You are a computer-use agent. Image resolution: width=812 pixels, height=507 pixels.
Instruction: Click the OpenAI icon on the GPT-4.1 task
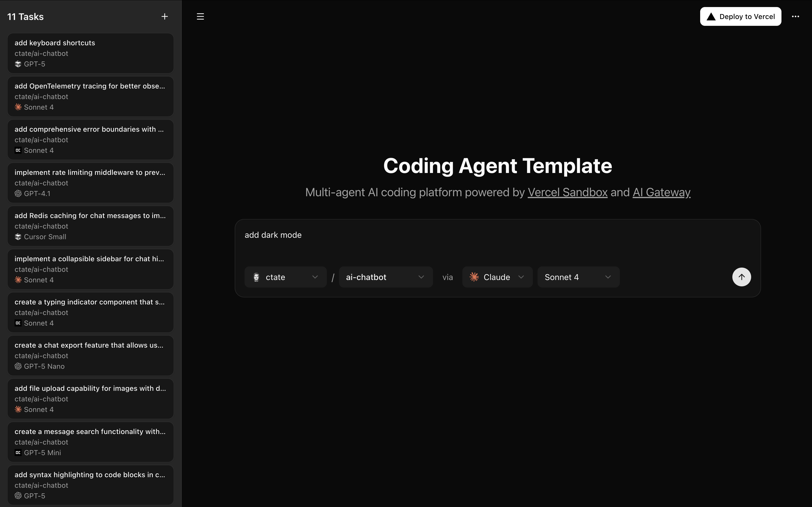pos(18,193)
